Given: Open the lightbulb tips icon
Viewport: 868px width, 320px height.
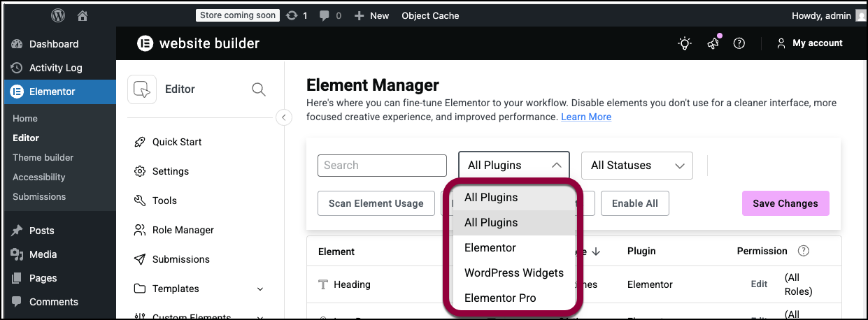Looking at the screenshot, I should [x=685, y=43].
